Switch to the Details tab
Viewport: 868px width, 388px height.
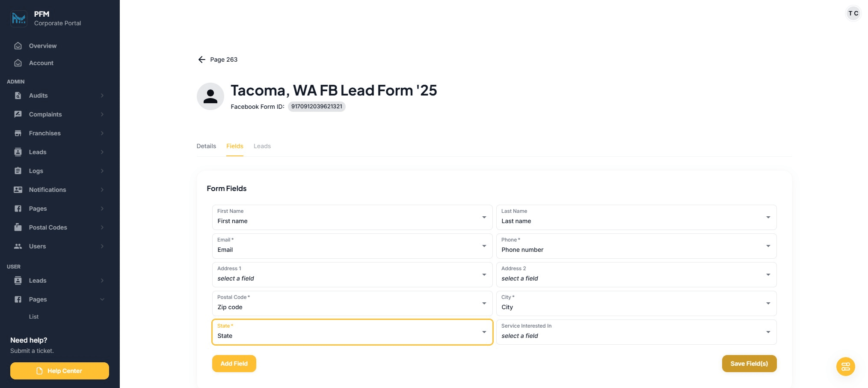click(206, 146)
